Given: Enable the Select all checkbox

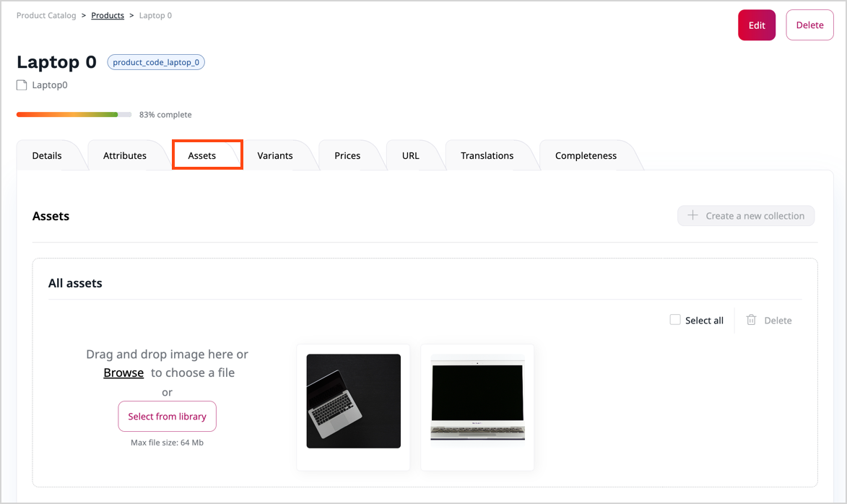Looking at the screenshot, I should click(x=674, y=319).
